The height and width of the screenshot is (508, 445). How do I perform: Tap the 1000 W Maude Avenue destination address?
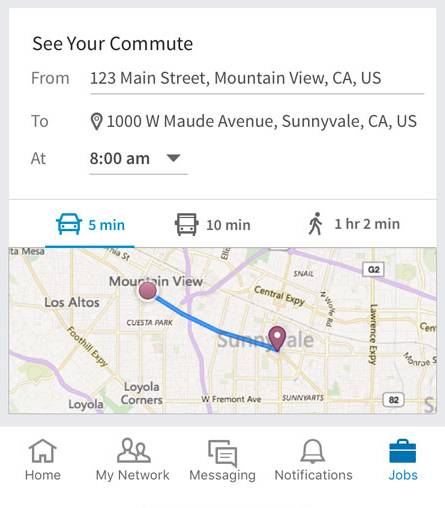coord(262,121)
